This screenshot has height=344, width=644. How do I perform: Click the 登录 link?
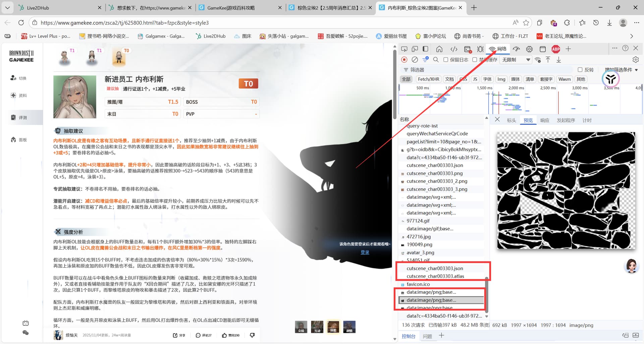365,252
